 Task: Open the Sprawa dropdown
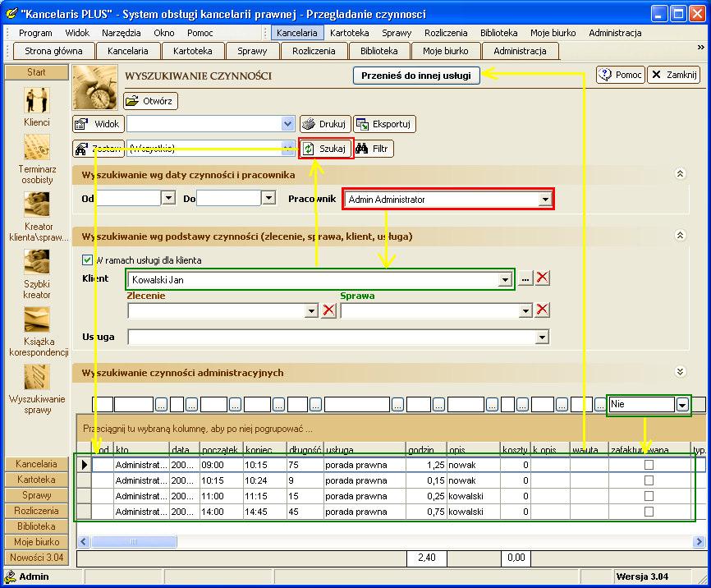[525, 310]
